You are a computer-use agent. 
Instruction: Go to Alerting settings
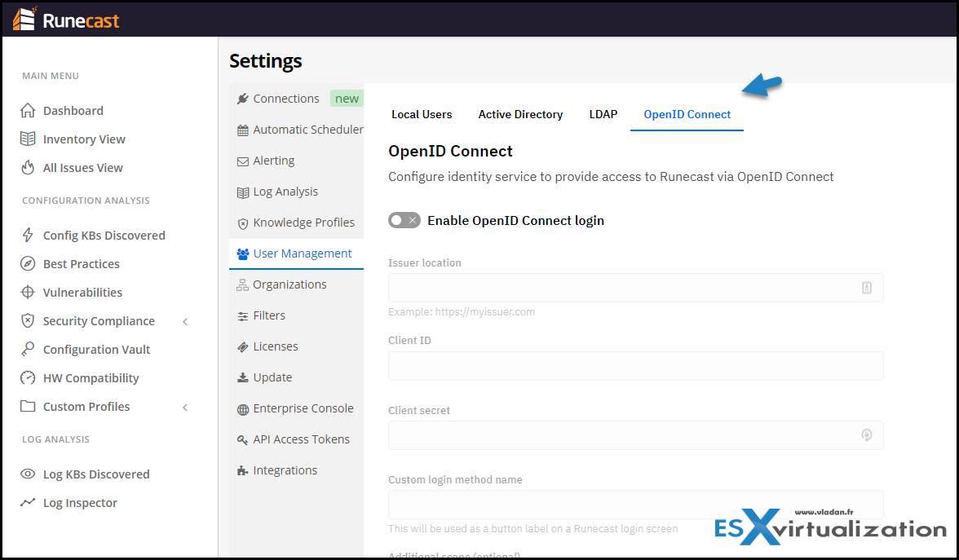click(274, 161)
